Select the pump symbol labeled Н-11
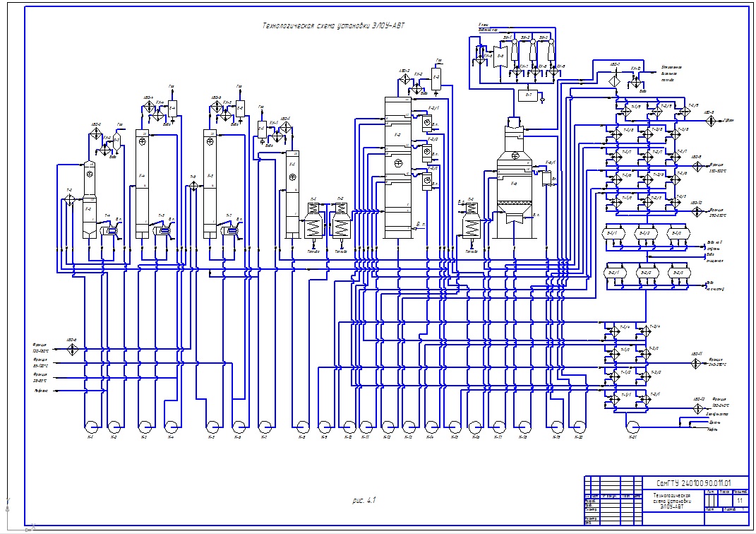756x534 pixels. pos(366,427)
